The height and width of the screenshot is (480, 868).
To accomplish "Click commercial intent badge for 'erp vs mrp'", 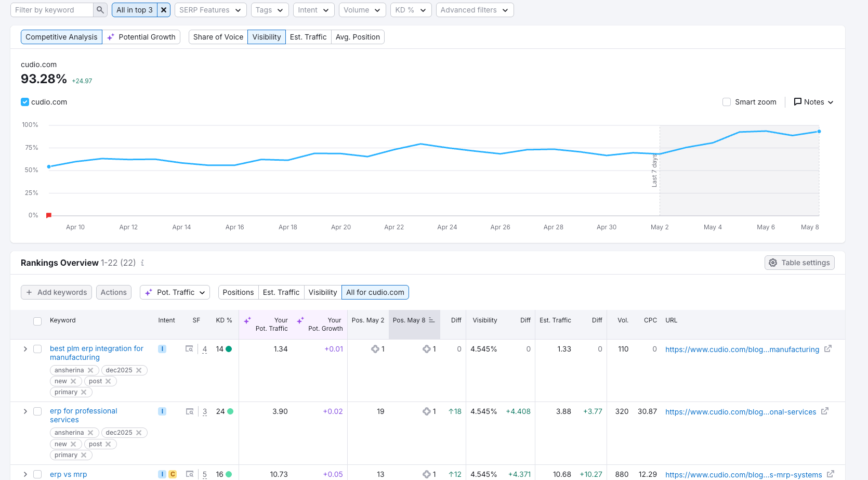I will pos(173,474).
